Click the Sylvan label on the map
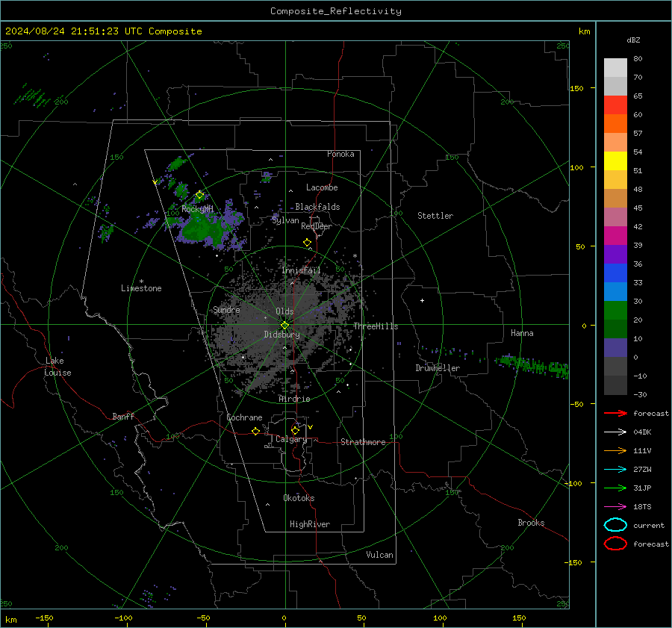Screen dimensions: 672x628 (x=285, y=220)
